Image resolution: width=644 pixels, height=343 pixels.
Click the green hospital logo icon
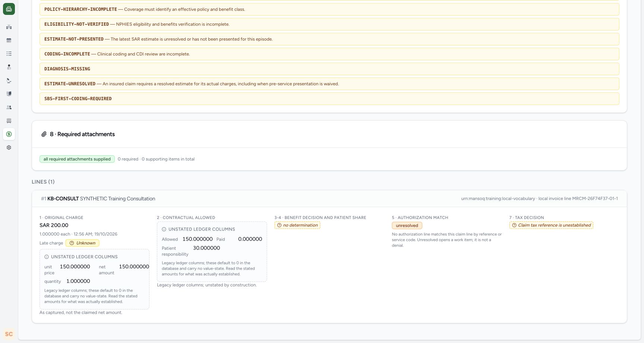click(9, 9)
